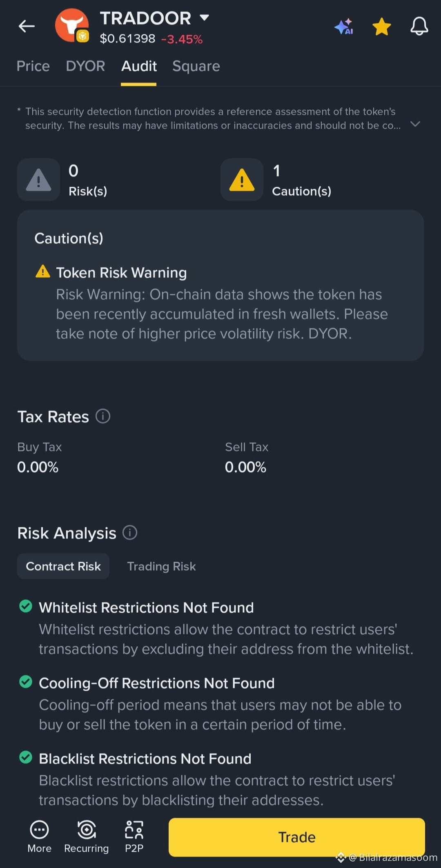Select the Contract Risk filter

(x=63, y=566)
